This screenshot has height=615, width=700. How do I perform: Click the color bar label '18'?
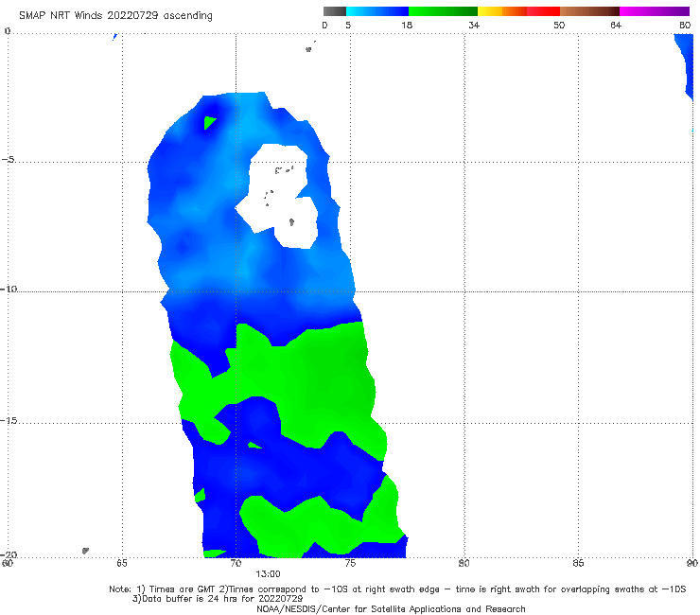407,25
